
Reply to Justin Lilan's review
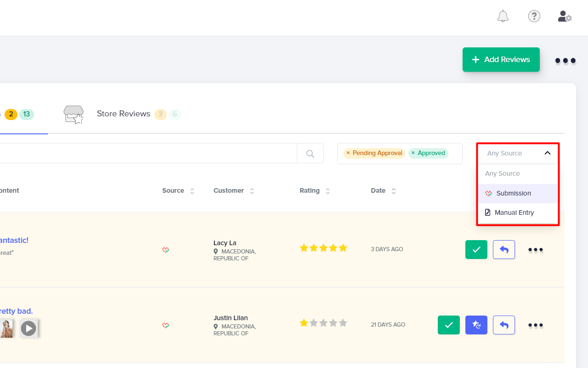[503, 325]
